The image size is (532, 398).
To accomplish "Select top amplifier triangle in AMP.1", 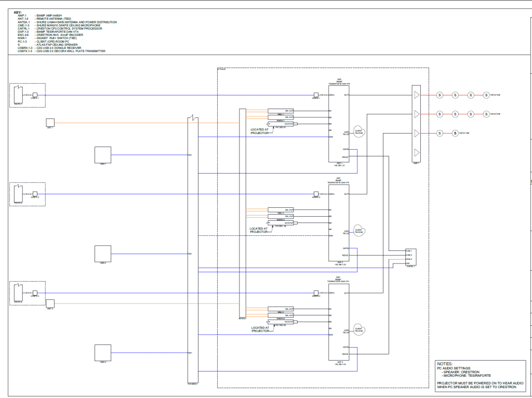I will click(x=417, y=95).
